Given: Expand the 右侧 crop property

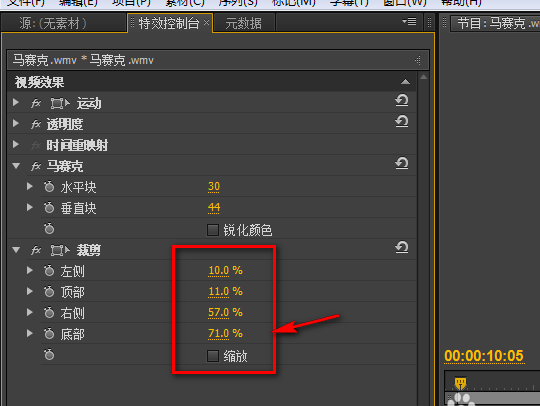Looking at the screenshot, I should (x=30, y=312).
